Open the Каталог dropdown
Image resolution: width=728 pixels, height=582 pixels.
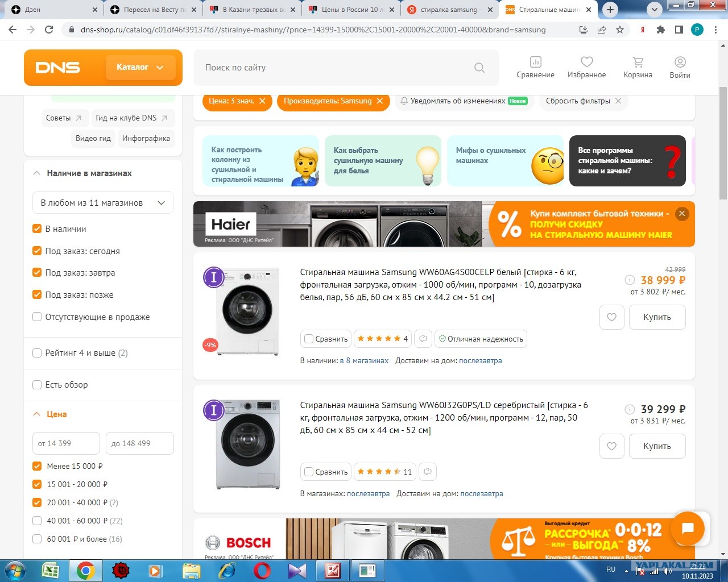[140, 68]
